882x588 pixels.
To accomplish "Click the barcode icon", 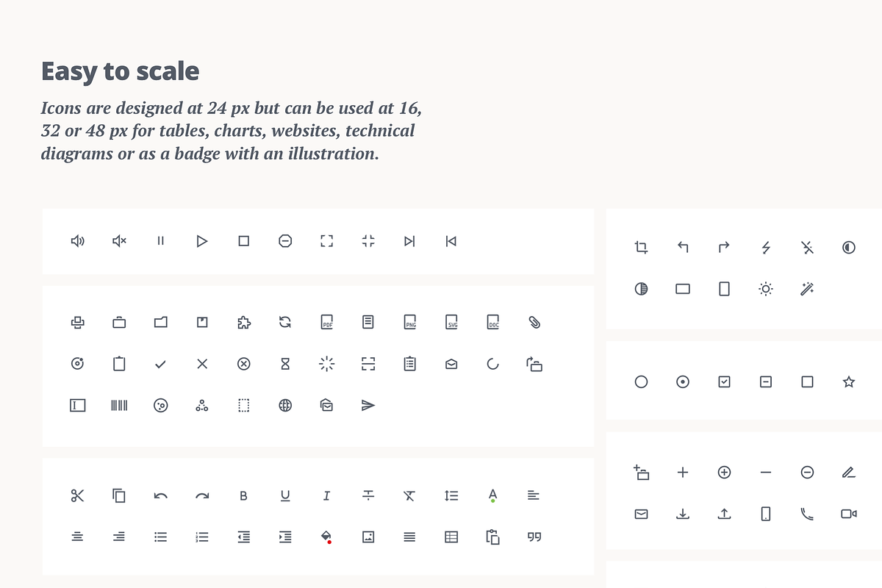I will [119, 405].
